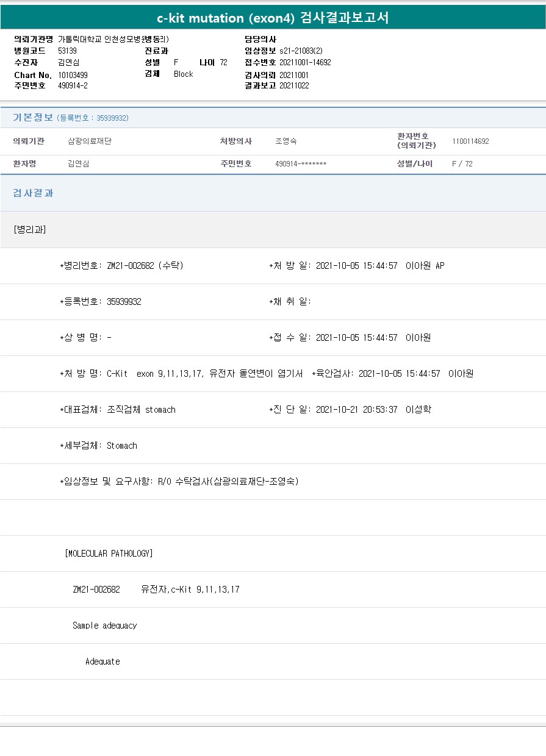The image size is (546, 756).
Task: Select the Adequate sample adequacy result
Action: tap(102, 661)
